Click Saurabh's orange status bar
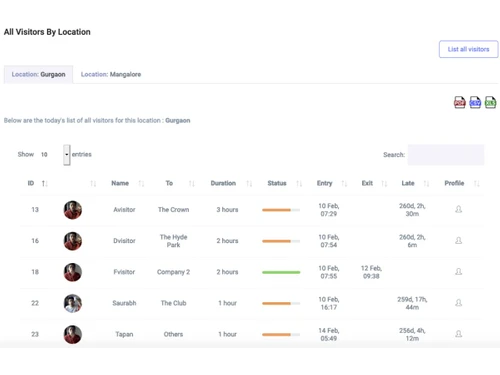Screen dimensions: 500x375 click(x=281, y=303)
